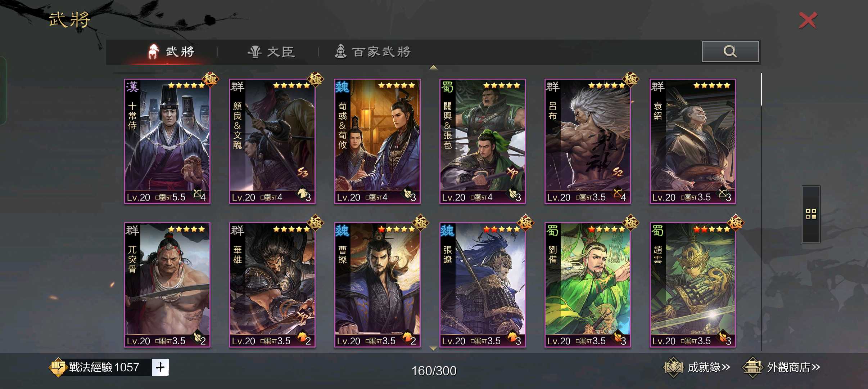This screenshot has height=389, width=868.
Task: Close the generals screen with red X
Action: pos(808,20)
